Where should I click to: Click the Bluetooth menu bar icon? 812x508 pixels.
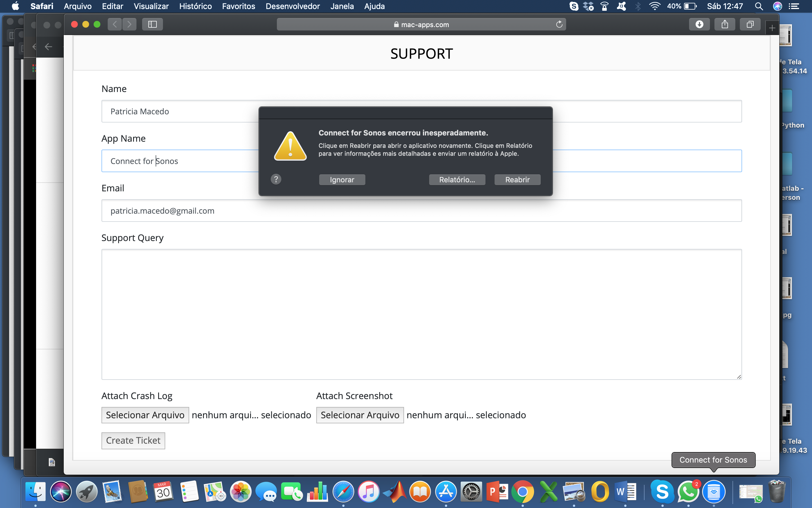coord(638,6)
